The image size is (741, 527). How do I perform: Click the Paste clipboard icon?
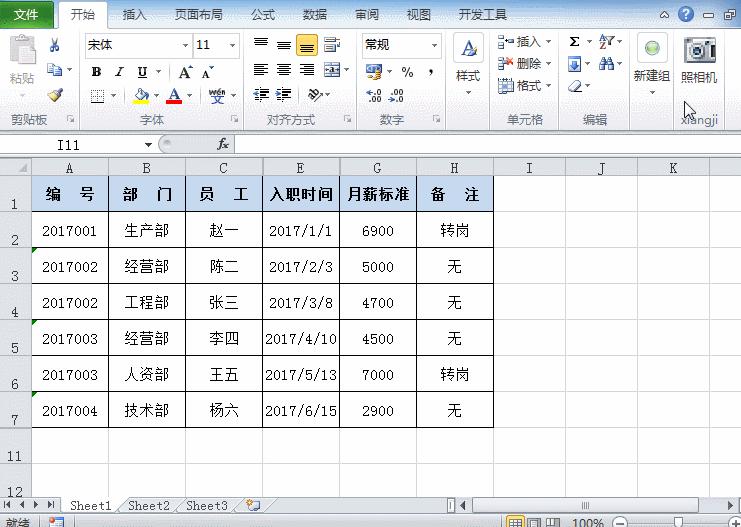coord(22,50)
